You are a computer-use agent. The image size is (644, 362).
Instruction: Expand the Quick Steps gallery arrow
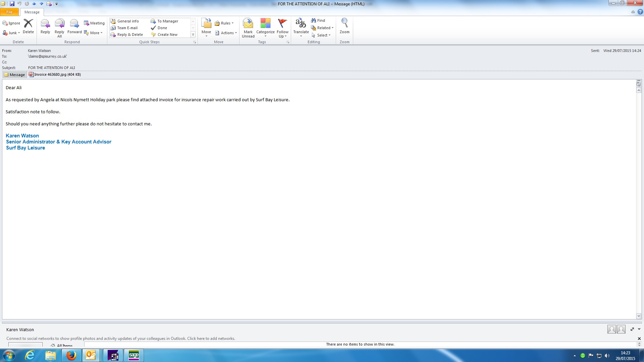point(193,35)
